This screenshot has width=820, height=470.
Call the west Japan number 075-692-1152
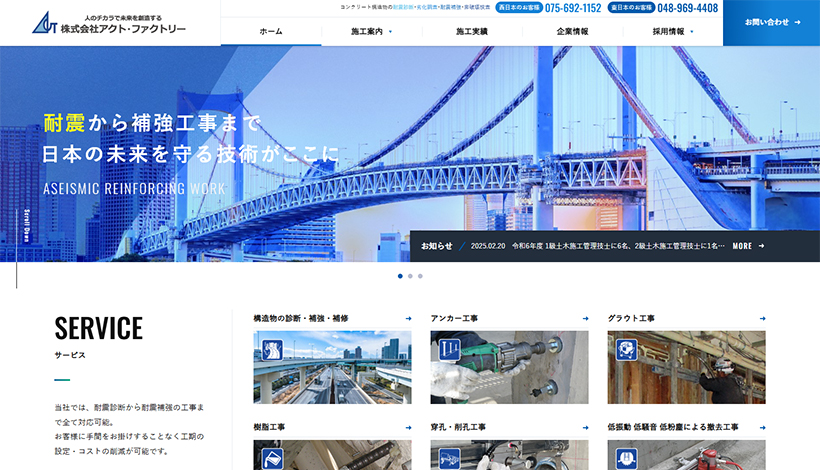pyautogui.click(x=573, y=8)
